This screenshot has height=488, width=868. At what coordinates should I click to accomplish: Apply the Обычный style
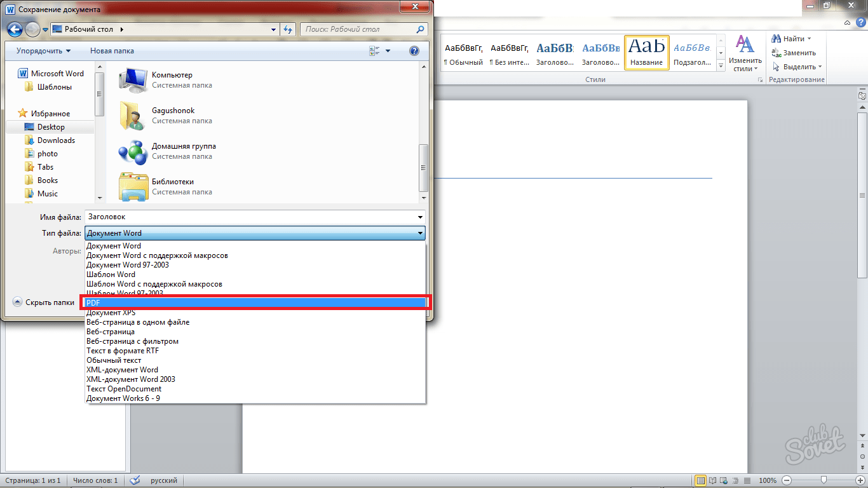pos(463,52)
